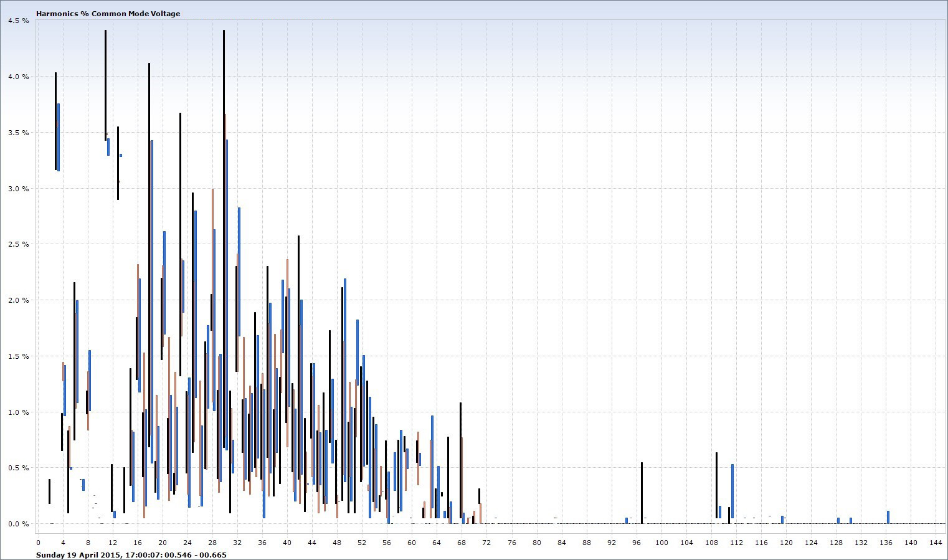Select the "4.5 %" y-axis label

(19, 21)
